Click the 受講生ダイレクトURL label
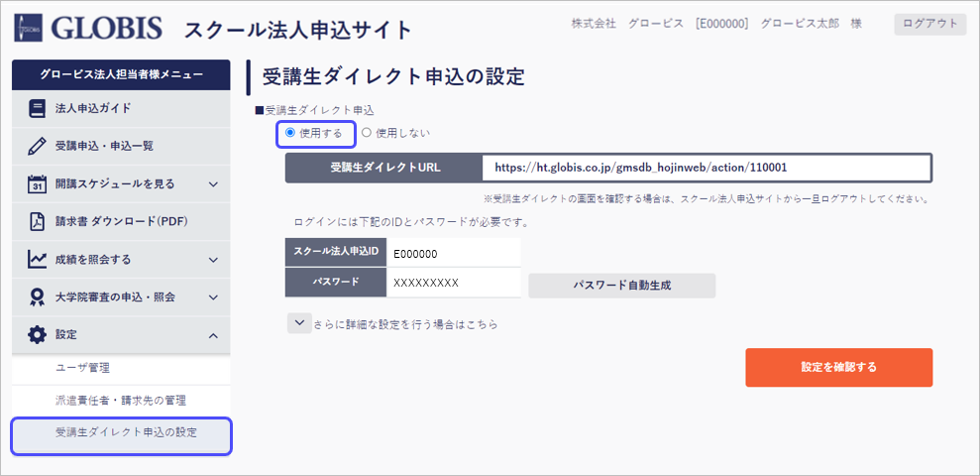 pos(384,168)
